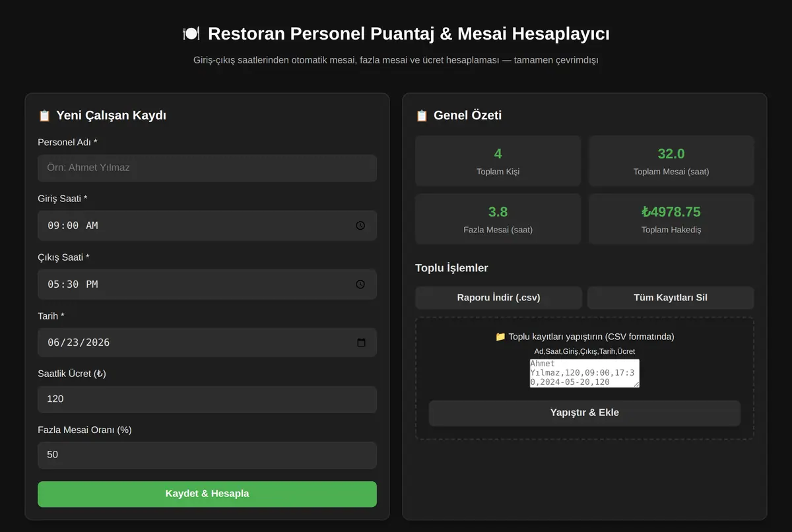The height and width of the screenshot is (532, 792).
Task: Click the Tarih date field
Action: click(x=207, y=343)
